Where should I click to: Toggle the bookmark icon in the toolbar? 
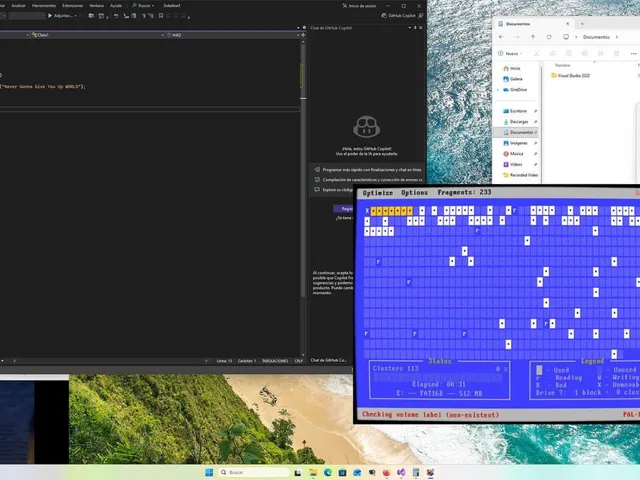(x=161, y=16)
